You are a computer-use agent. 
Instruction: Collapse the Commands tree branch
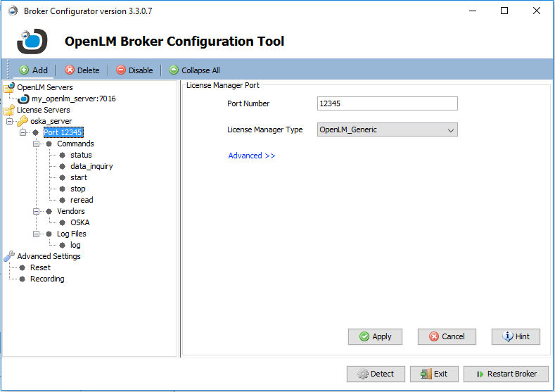[36, 144]
